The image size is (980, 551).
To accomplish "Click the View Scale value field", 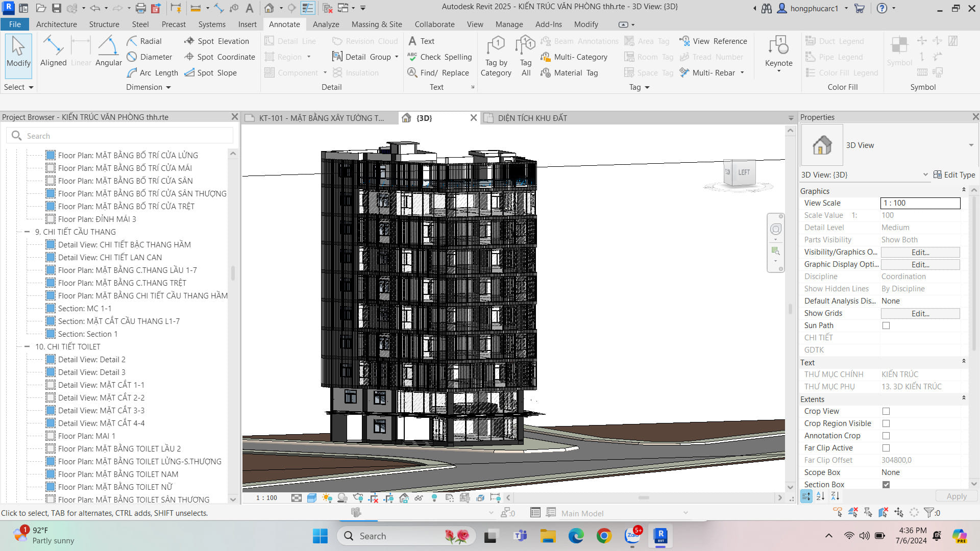I will (920, 203).
